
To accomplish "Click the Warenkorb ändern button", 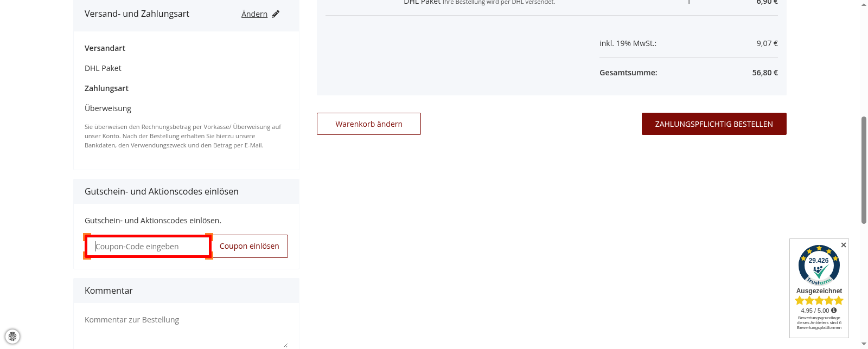I will click(x=368, y=124).
